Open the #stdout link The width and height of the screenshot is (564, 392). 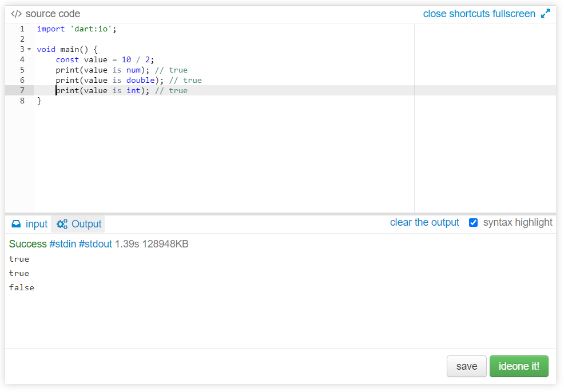(x=96, y=244)
